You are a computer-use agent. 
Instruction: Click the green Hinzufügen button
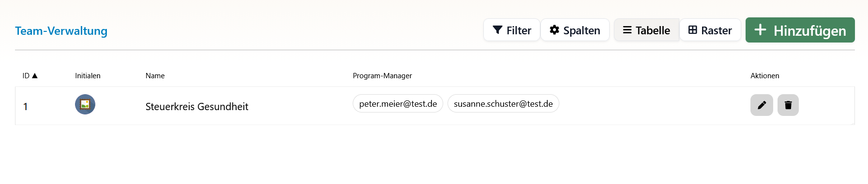(800, 30)
